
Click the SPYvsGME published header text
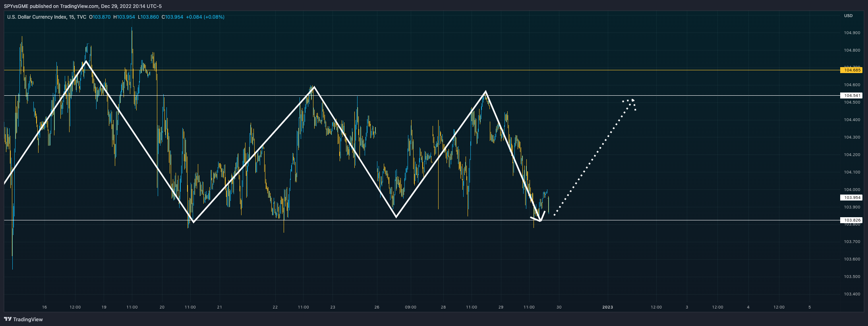tap(83, 6)
